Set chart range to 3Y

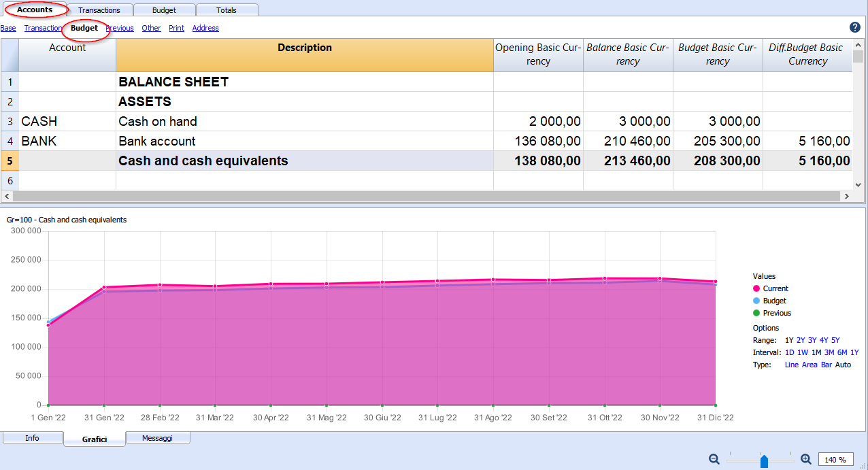tap(812, 340)
